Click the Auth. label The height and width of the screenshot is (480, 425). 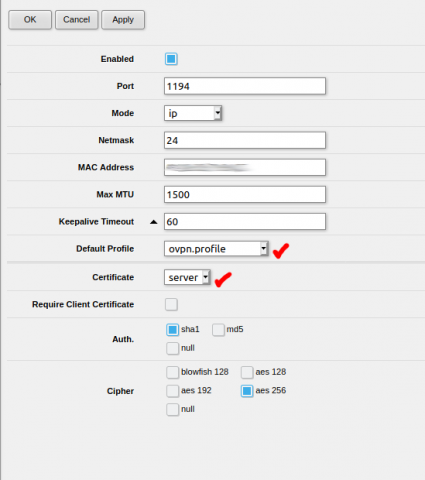pos(123,339)
